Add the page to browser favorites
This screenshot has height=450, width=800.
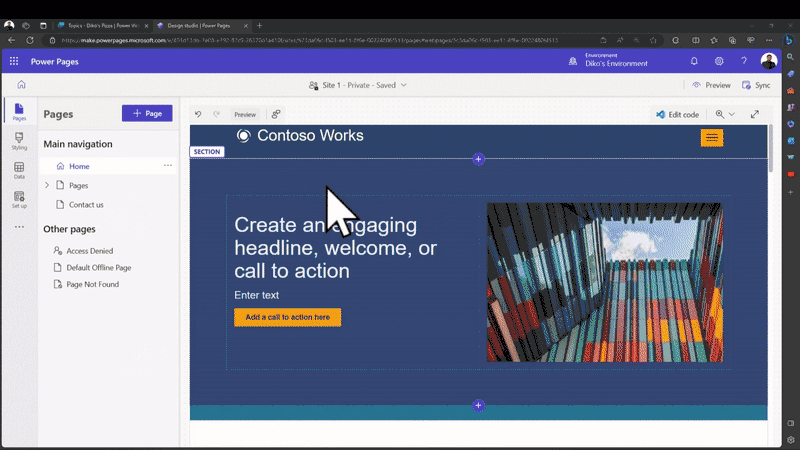point(653,40)
